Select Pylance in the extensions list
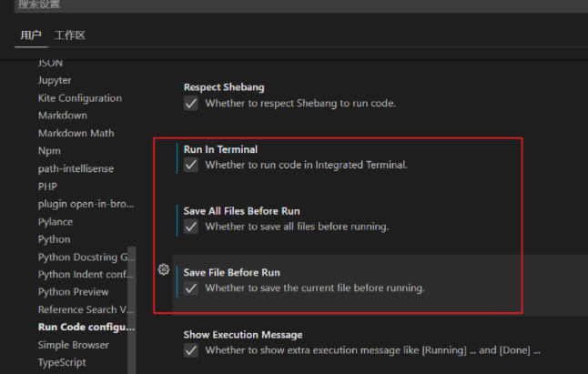 tap(56, 222)
